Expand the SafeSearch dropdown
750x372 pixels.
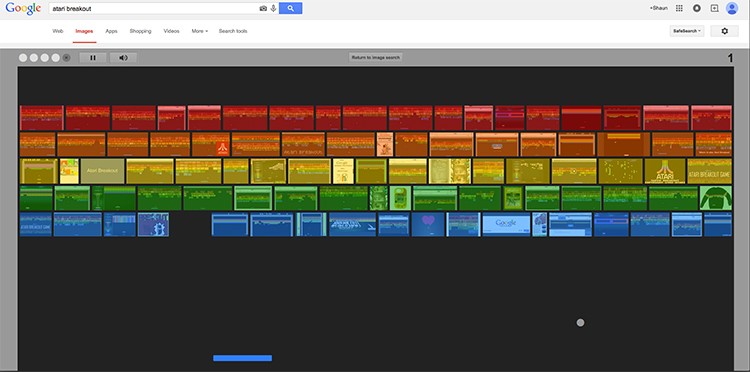[687, 31]
